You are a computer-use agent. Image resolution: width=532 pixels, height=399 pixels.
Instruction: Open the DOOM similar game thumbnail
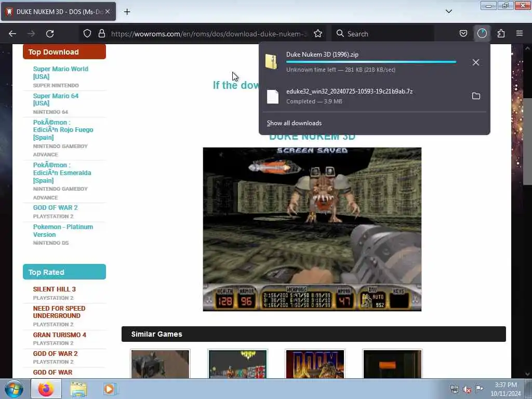[315, 364]
